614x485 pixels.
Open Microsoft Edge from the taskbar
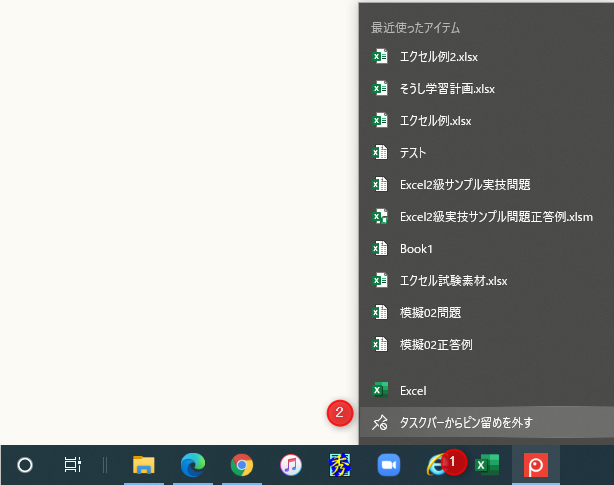click(192, 465)
